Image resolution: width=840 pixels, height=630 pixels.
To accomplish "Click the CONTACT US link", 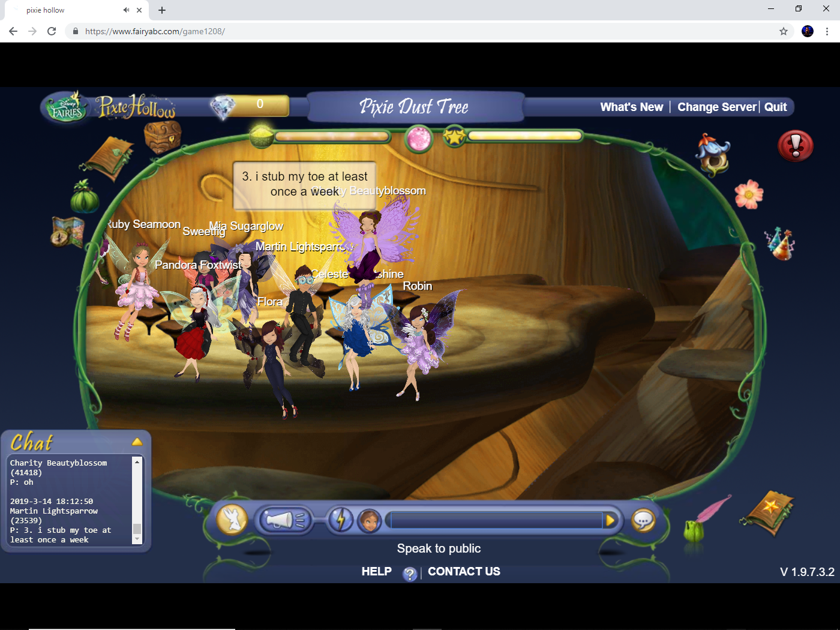I will point(464,571).
